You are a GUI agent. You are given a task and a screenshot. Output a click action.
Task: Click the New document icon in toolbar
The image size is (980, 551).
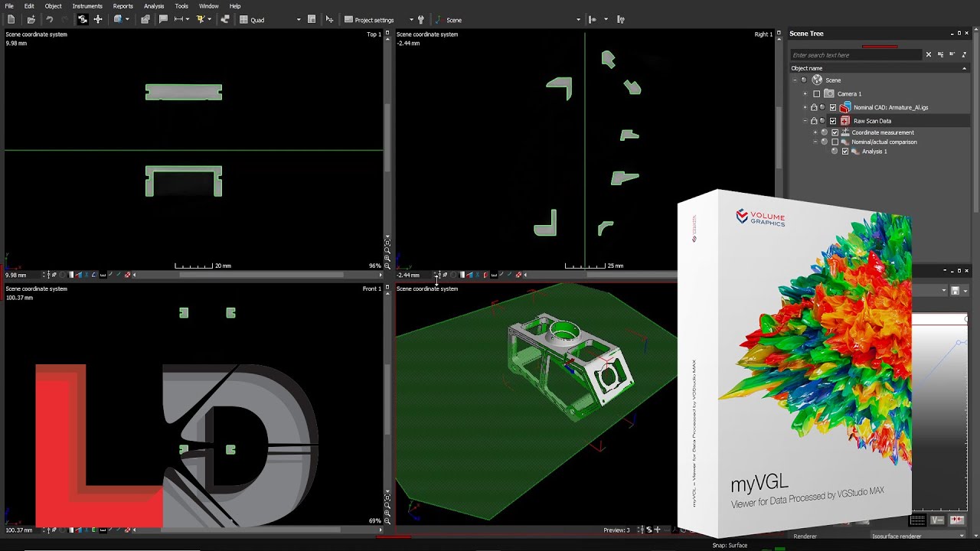[x=11, y=19]
